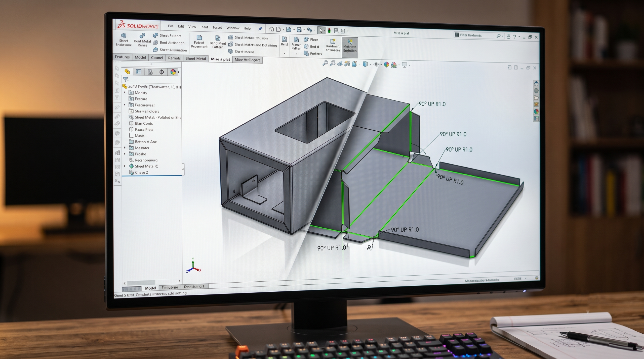Viewport: 644px width, 359px height.
Task: Open the Window menu
Action: tap(233, 28)
